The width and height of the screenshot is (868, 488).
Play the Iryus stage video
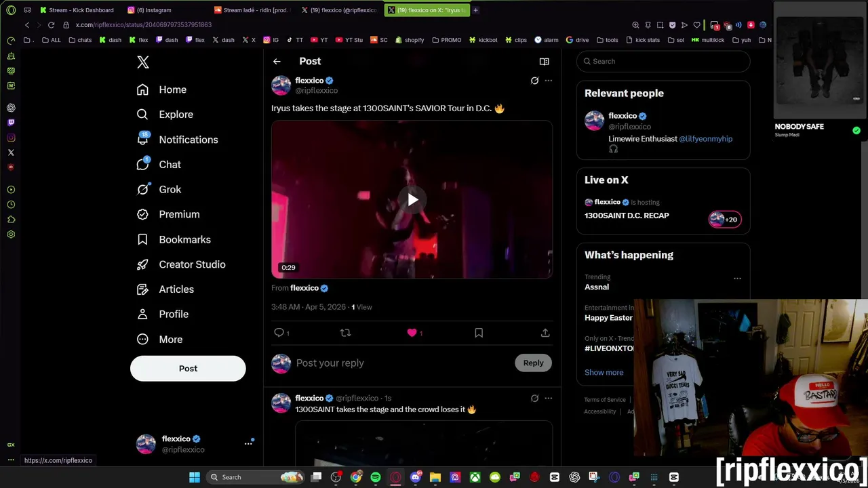tap(412, 200)
